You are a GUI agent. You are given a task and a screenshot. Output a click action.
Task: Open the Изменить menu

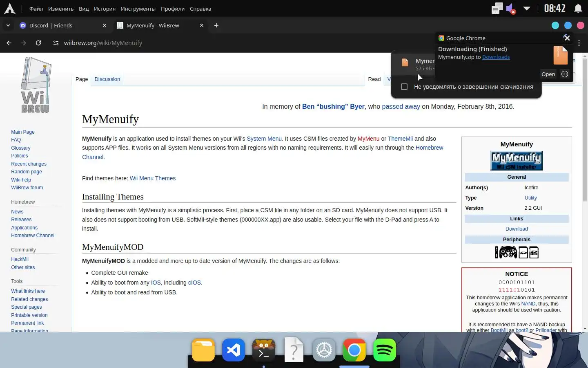tap(61, 9)
